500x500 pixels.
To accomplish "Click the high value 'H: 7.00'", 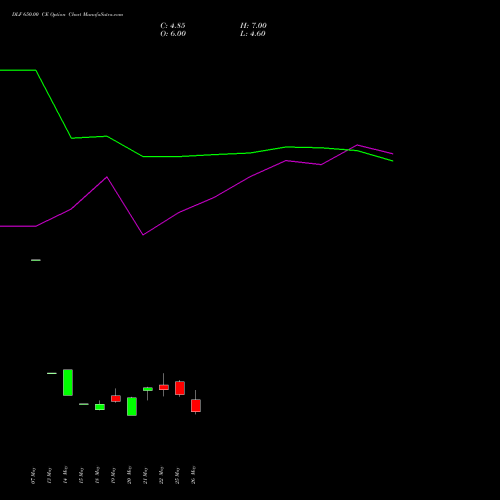I will coord(253,26).
